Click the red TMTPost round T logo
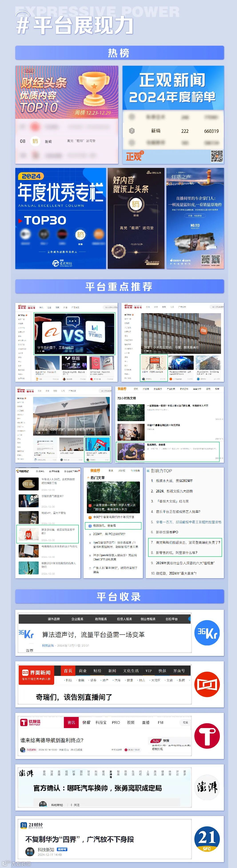Screen dimensions: 237x868 click(207, 736)
